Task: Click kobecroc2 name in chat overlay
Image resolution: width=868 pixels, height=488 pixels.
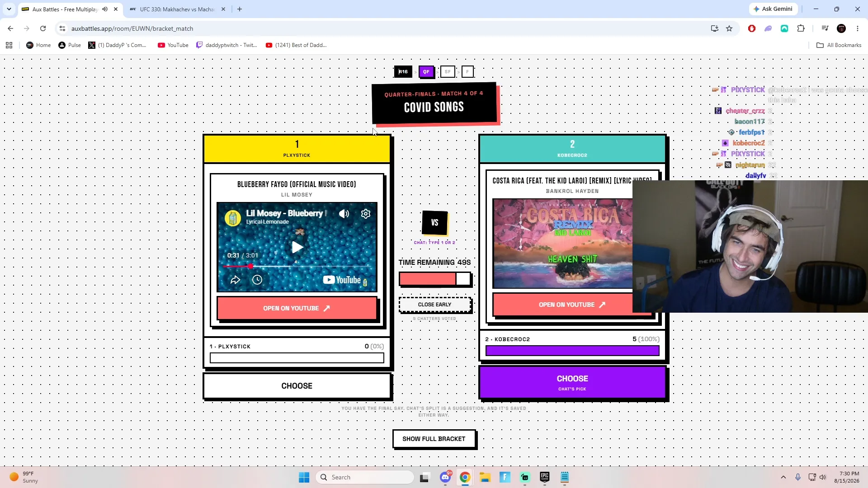Action: (x=748, y=143)
